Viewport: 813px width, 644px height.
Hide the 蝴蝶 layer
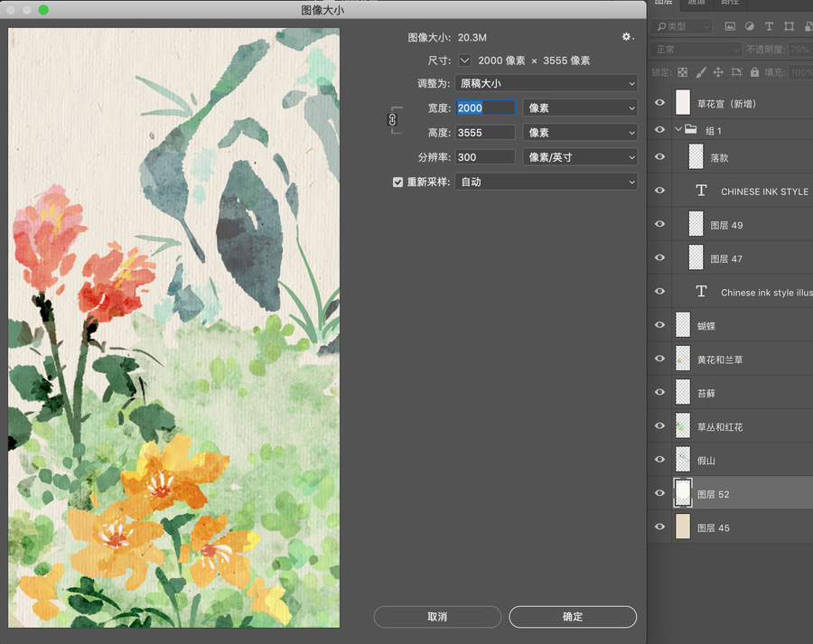[x=659, y=325]
